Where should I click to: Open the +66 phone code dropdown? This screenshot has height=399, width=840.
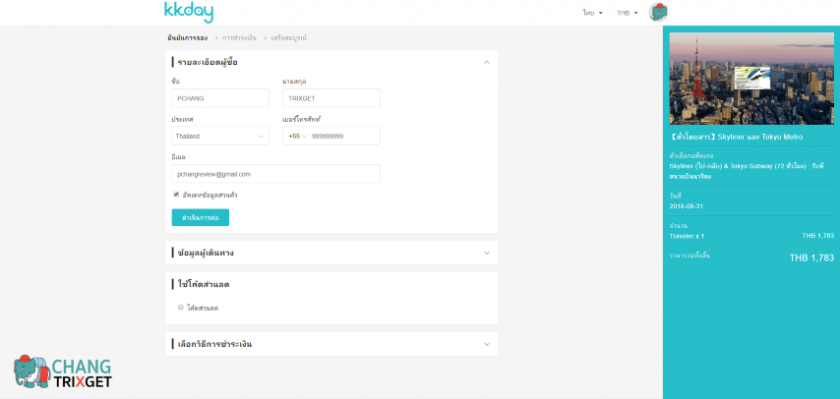pyautogui.click(x=297, y=136)
